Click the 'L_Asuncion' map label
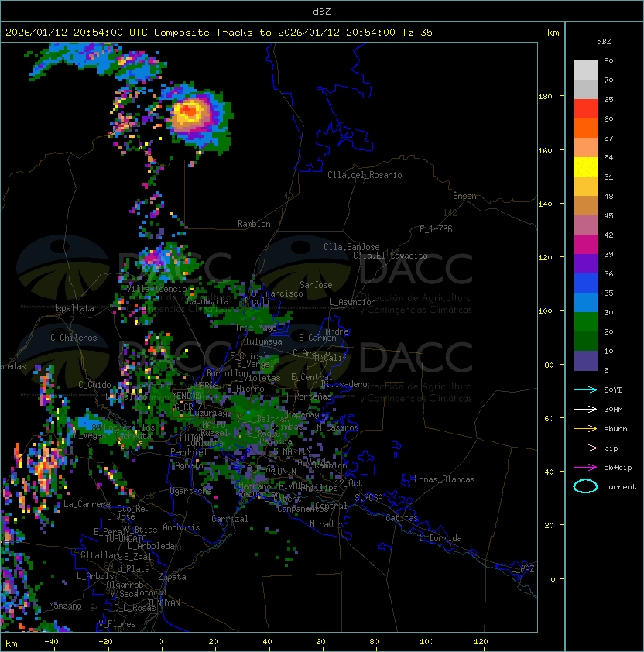The image size is (644, 652). pos(352,302)
